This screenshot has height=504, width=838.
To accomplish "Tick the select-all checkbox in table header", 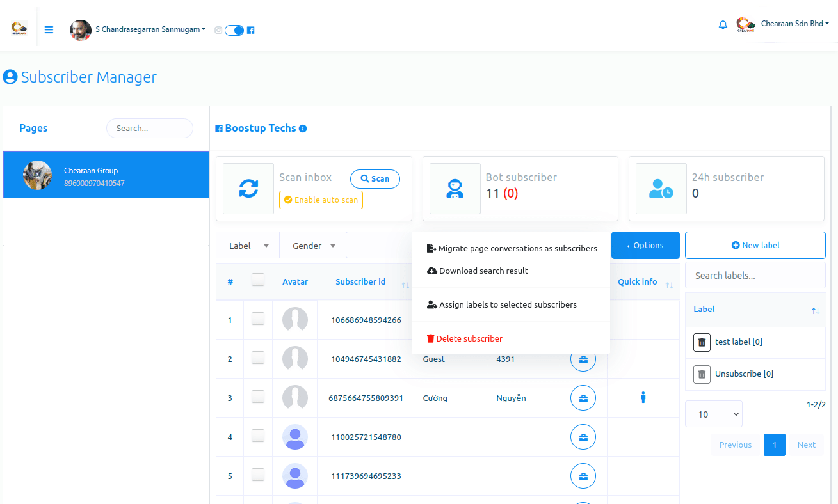I will point(258,280).
